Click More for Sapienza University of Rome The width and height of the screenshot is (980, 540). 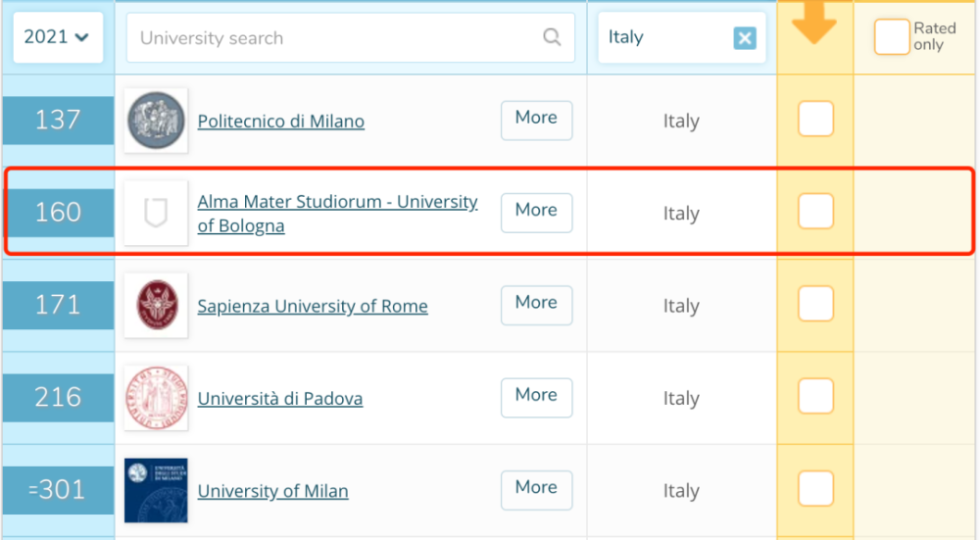536,305
